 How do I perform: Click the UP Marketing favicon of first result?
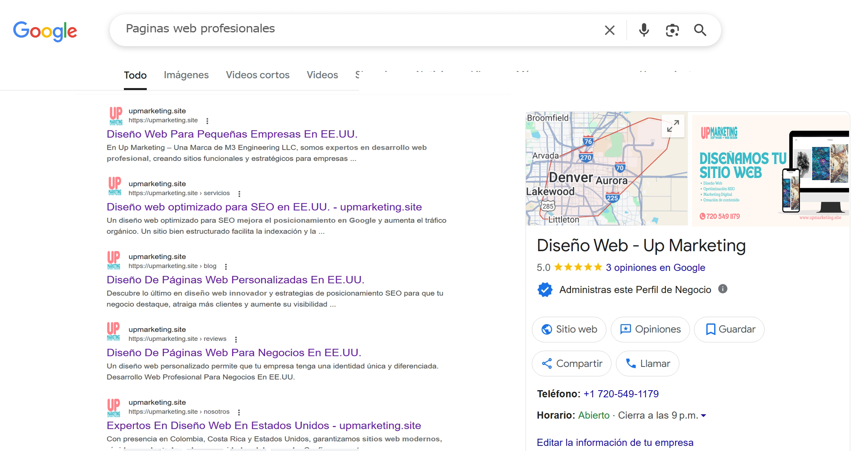point(116,116)
